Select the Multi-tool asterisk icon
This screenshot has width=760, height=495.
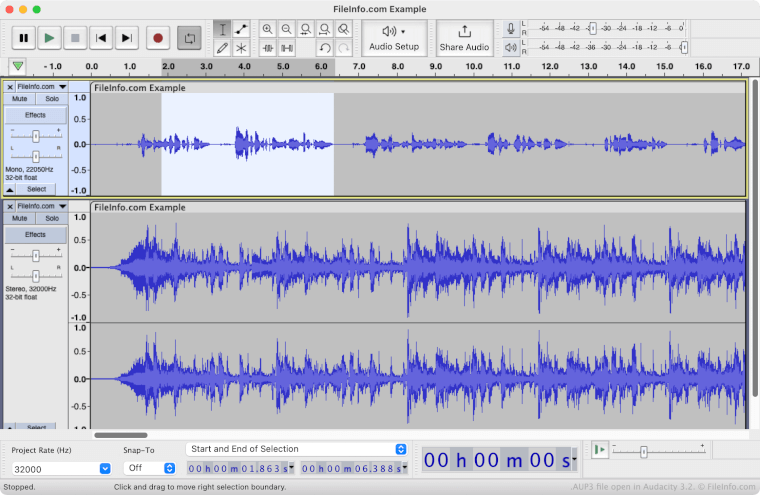point(241,47)
